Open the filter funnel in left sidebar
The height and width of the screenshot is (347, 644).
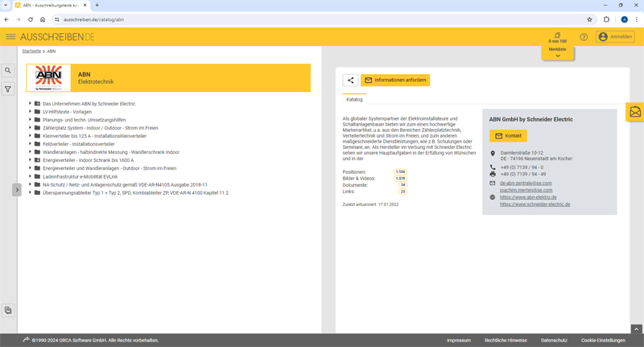click(8, 89)
